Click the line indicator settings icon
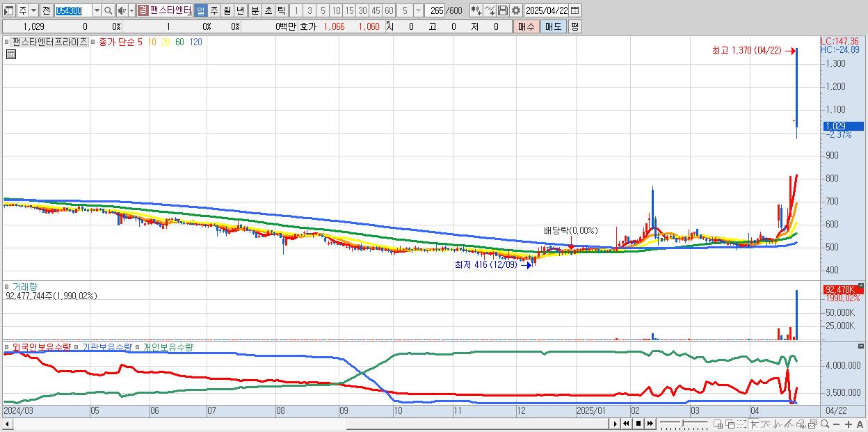 (490, 10)
